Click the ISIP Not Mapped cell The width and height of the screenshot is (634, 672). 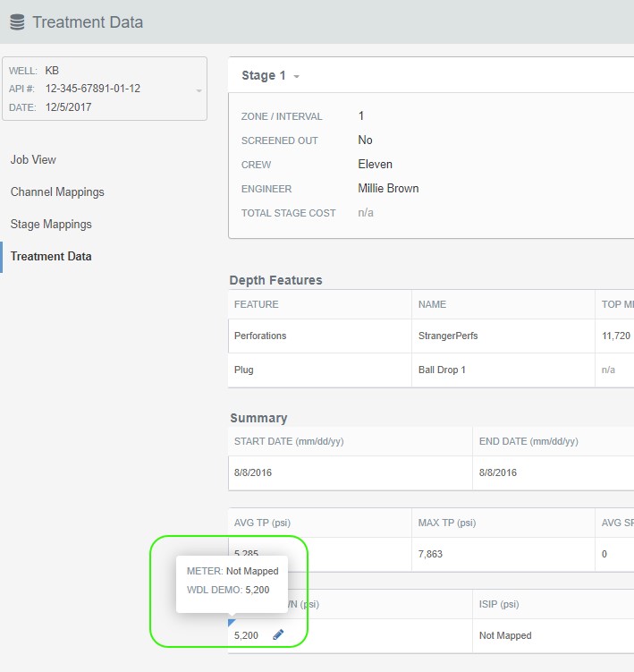coord(505,635)
